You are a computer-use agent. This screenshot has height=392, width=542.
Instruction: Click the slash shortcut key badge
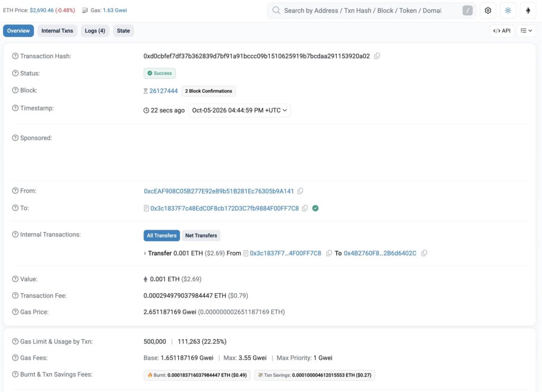coord(467,11)
